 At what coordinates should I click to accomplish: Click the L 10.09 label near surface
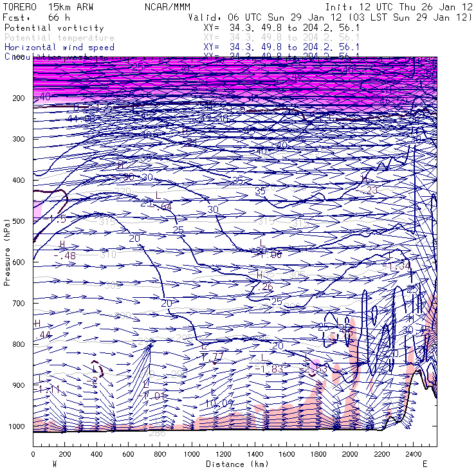tap(218, 399)
